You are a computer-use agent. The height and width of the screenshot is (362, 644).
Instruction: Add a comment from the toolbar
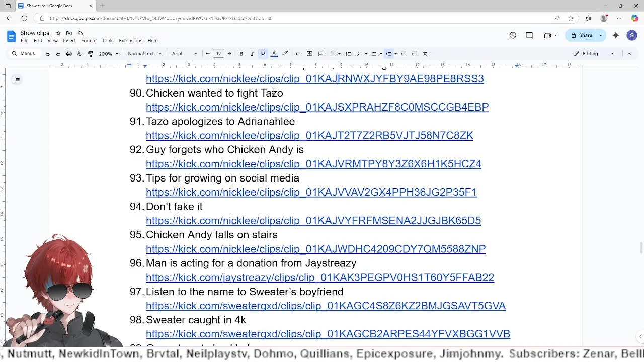[x=309, y=54]
